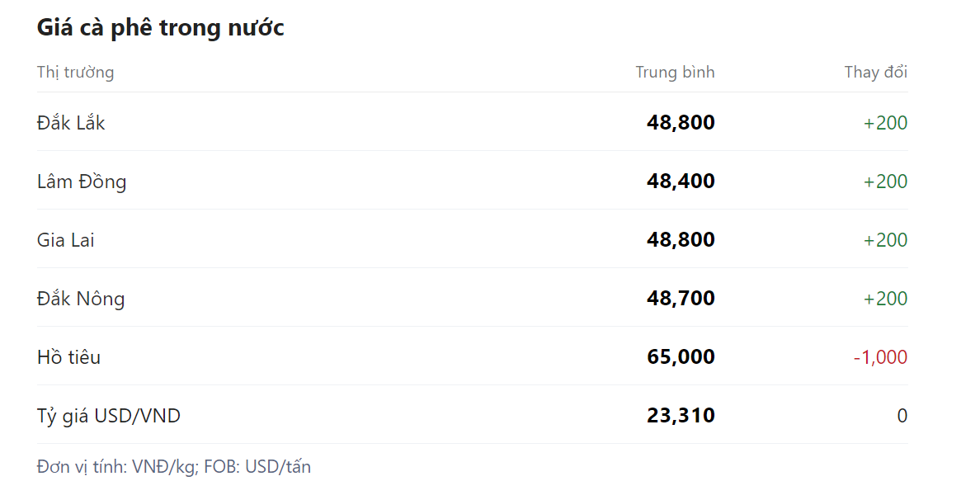Select the Lâm Đồng market name

point(82,182)
